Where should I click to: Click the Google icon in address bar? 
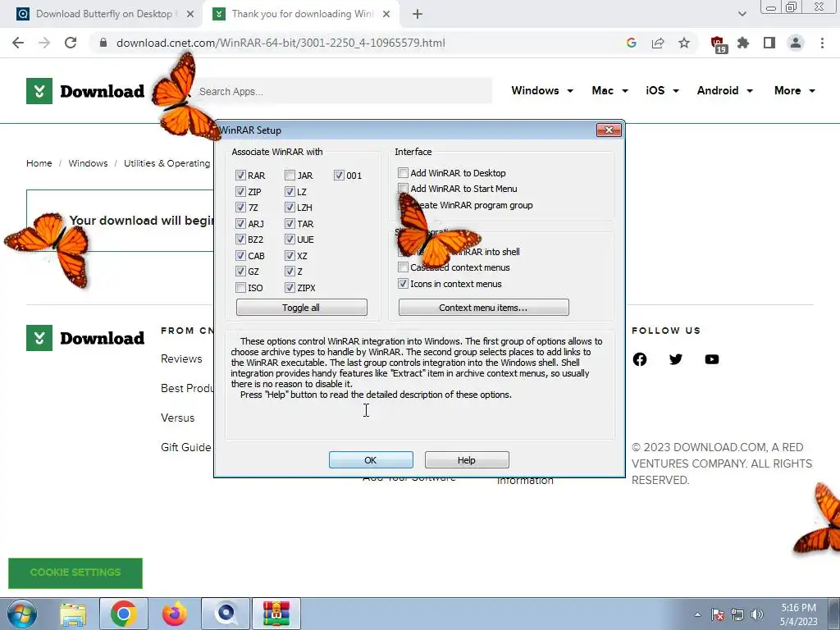coord(632,43)
